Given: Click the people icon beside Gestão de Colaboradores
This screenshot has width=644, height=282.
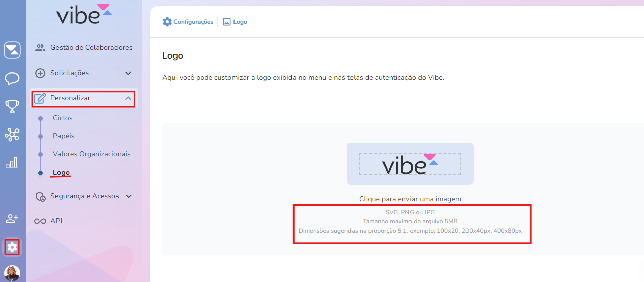Looking at the screenshot, I should point(40,48).
